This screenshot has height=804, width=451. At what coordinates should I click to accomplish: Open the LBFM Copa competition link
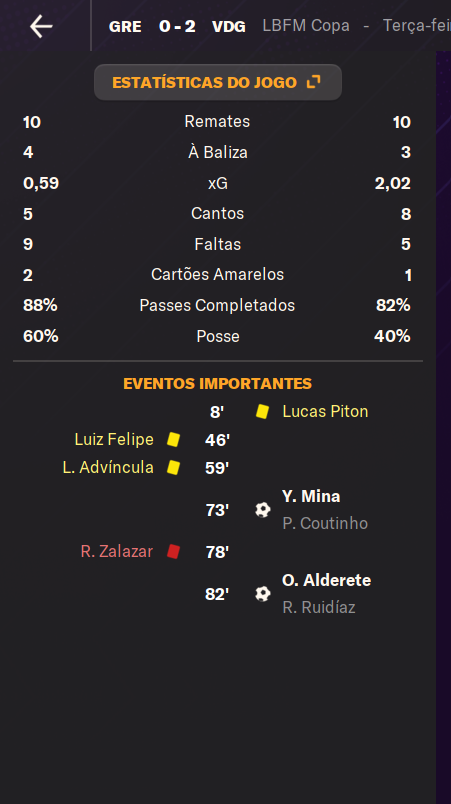[x=306, y=26]
